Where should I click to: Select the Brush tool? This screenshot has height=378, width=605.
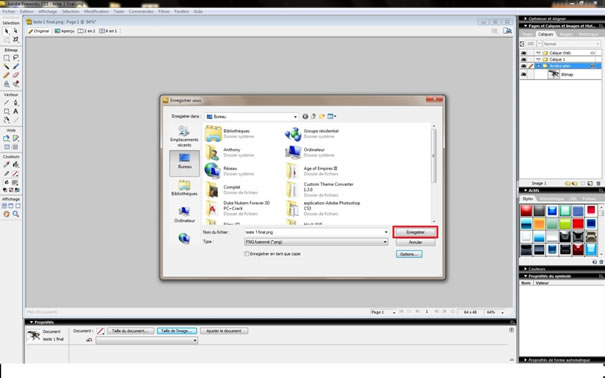pyautogui.click(x=15, y=67)
